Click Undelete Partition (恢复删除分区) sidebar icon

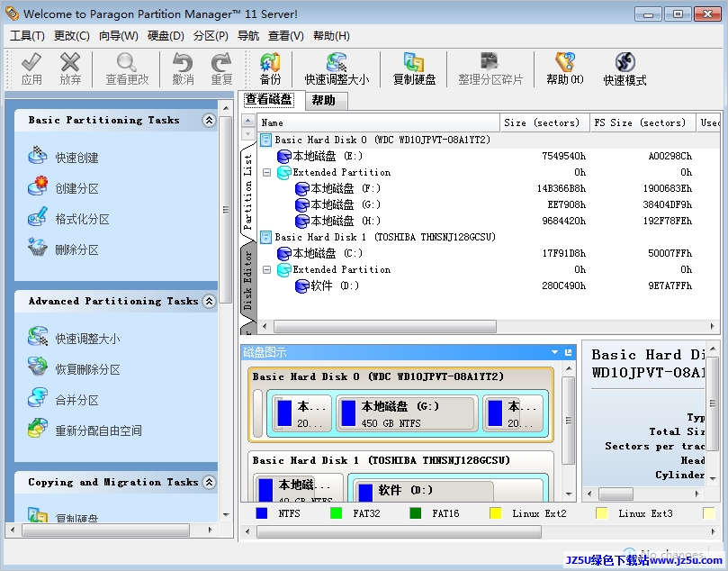[37, 367]
